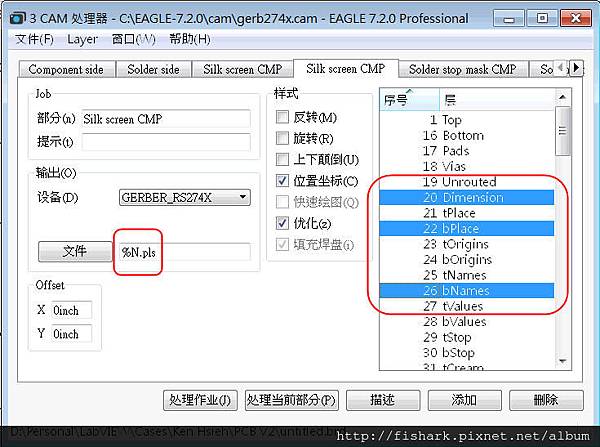Sort layers by the 序号 column header
600x447 pixels.
click(x=409, y=100)
